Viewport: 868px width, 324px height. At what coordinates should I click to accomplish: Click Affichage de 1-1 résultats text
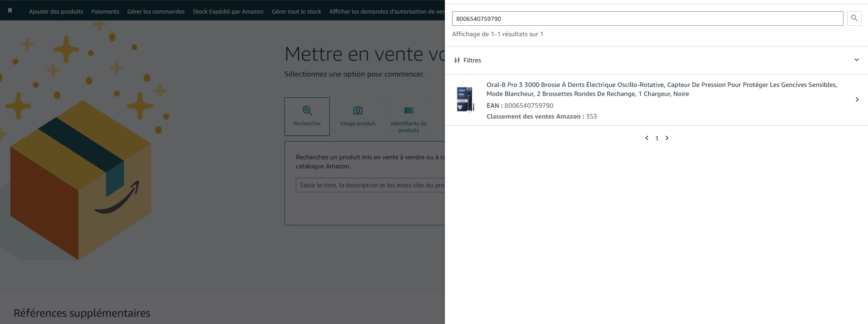[497, 34]
